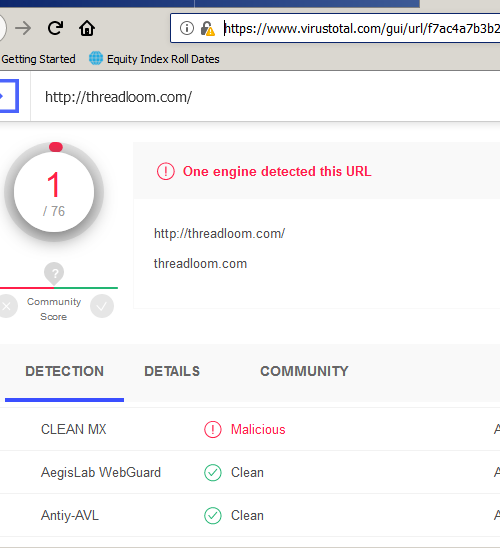Switch to the DETAILS tab
Image resolution: width=500 pixels, height=548 pixels.
(x=172, y=371)
